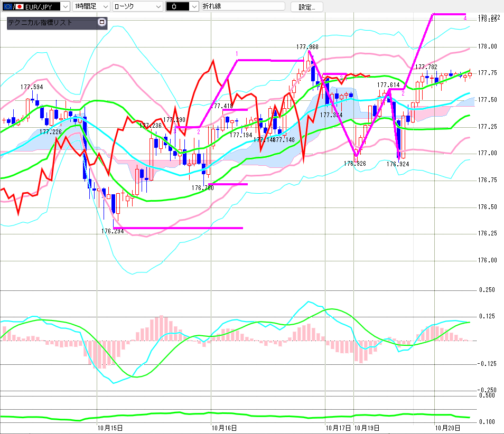Image resolution: width=504 pixels, height=434 pixels.
Task: Click the 177.594 price label
Action: [32, 87]
